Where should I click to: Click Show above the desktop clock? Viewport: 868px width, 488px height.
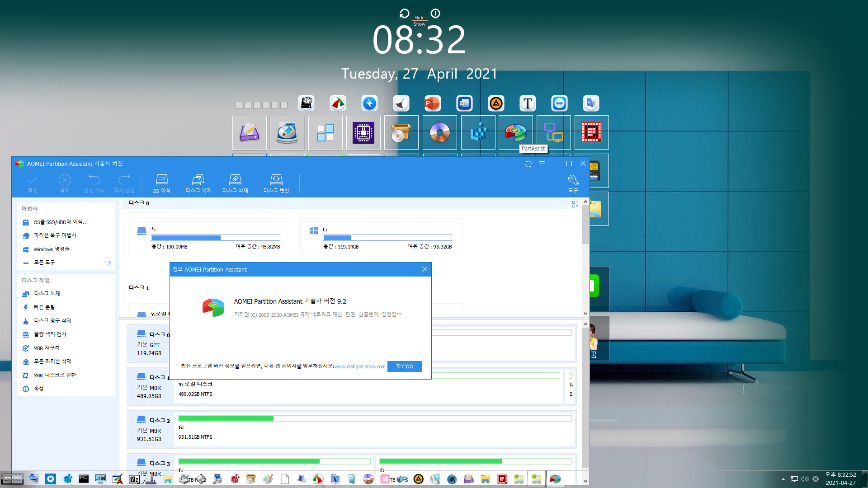tap(420, 24)
